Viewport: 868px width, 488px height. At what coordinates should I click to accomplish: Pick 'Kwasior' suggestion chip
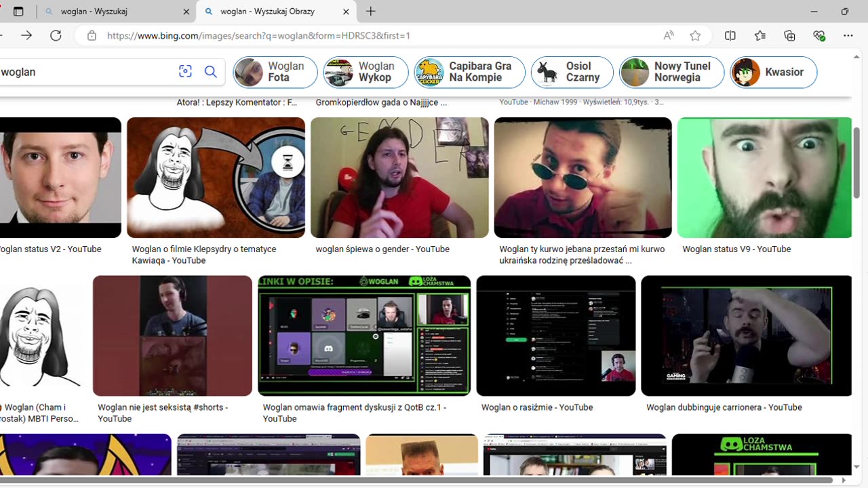coord(774,72)
